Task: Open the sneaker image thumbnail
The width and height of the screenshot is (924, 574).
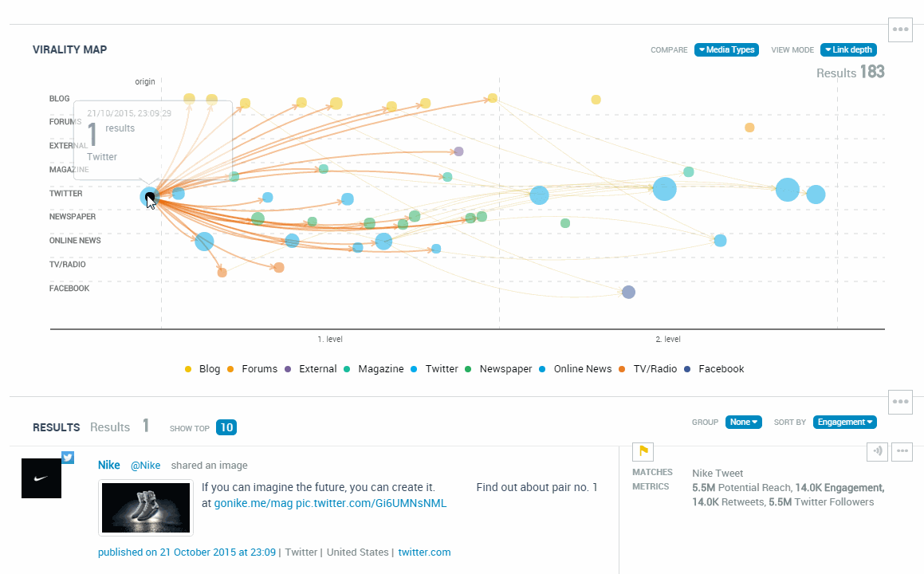Action: (x=146, y=507)
